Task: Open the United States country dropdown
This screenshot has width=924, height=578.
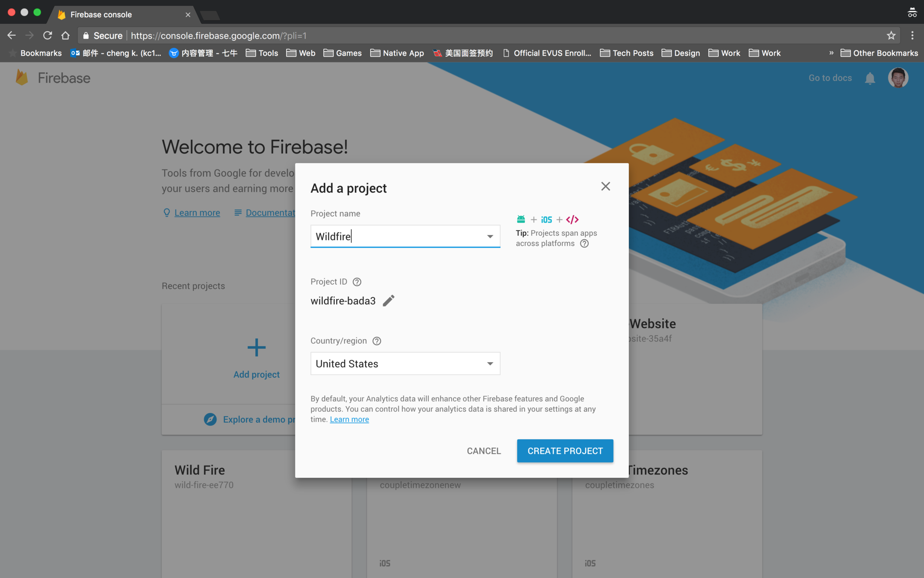Action: click(x=405, y=363)
